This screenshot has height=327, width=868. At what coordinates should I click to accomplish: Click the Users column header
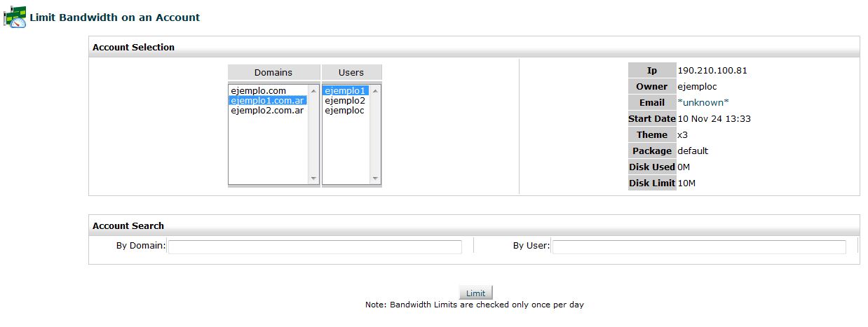coord(351,72)
